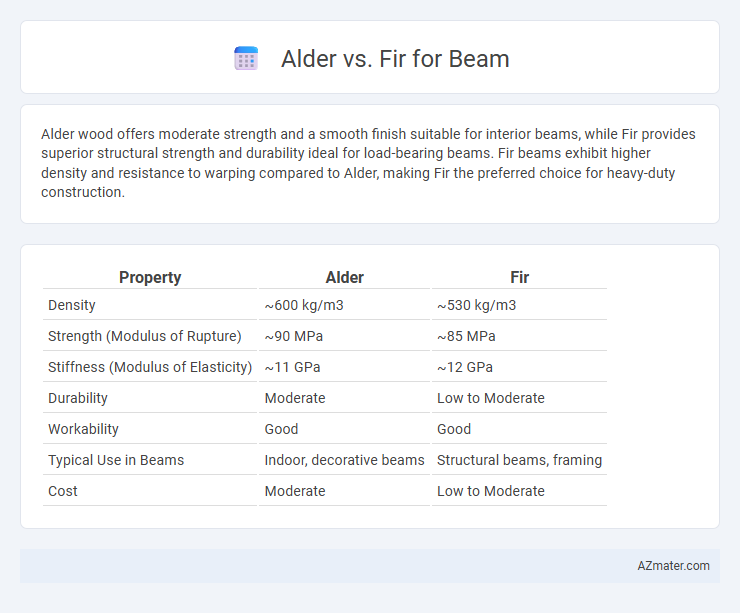
Task: Select the 'Property' column header
Action: point(150,277)
